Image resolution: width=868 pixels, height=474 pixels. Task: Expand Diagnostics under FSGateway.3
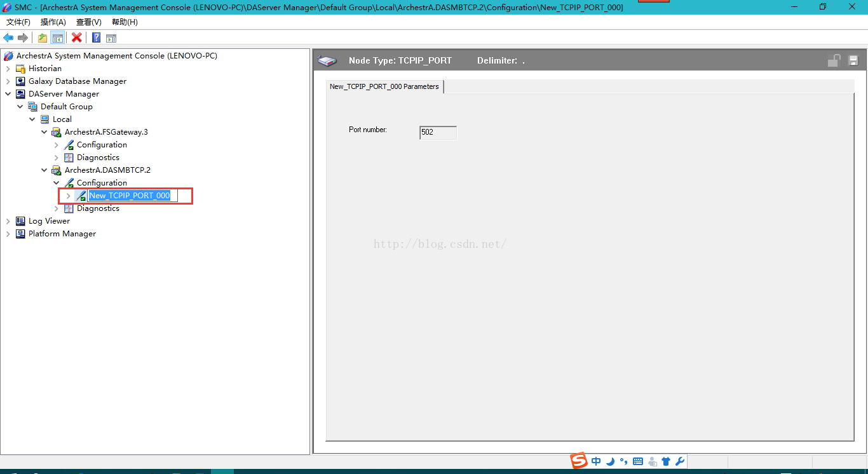[x=57, y=158]
